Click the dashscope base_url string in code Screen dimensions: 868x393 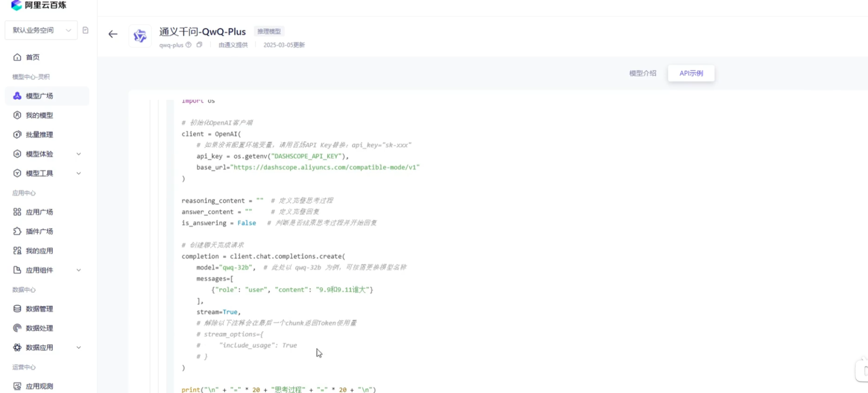pos(325,167)
